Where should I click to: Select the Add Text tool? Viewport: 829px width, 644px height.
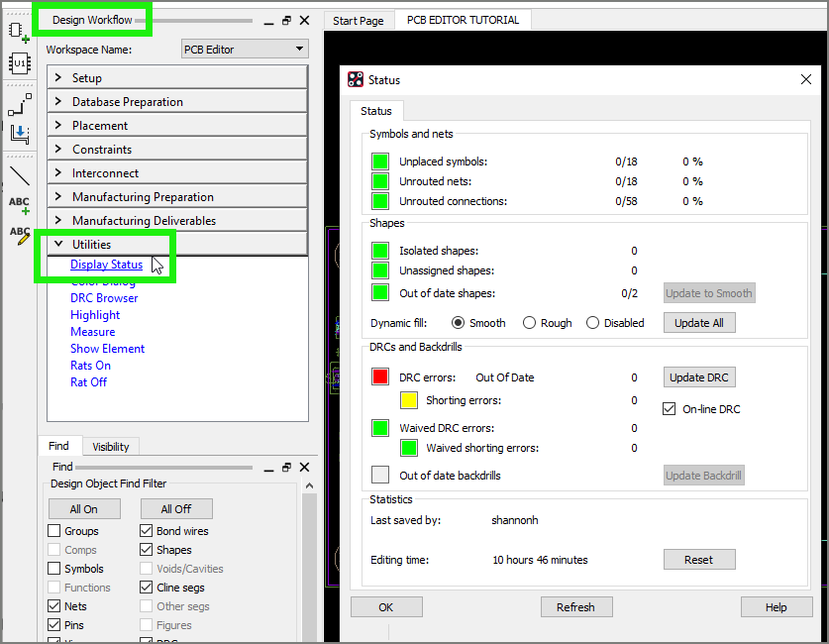pyautogui.click(x=19, y=205)
